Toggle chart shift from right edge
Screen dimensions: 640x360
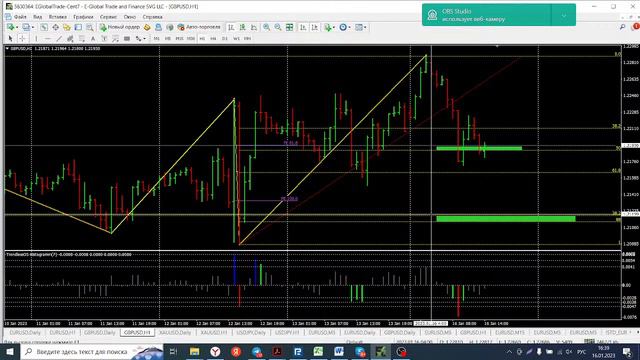pos(314,27)
